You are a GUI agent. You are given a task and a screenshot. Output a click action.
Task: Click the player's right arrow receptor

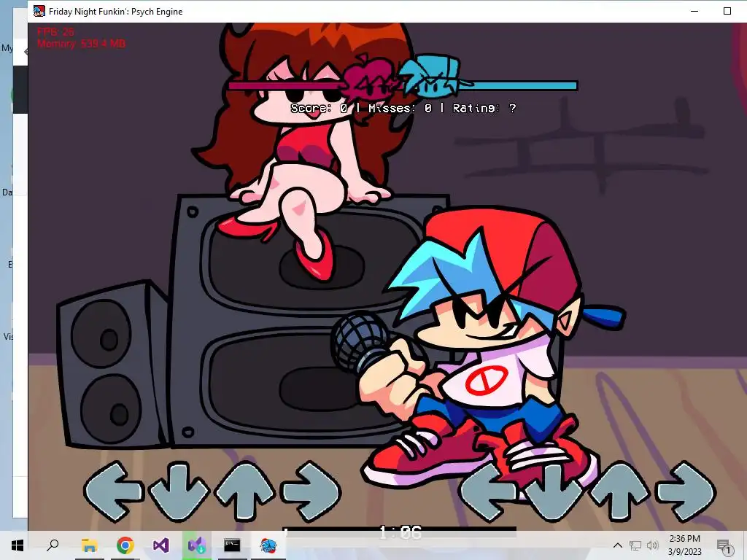click(x=686, y=491)
